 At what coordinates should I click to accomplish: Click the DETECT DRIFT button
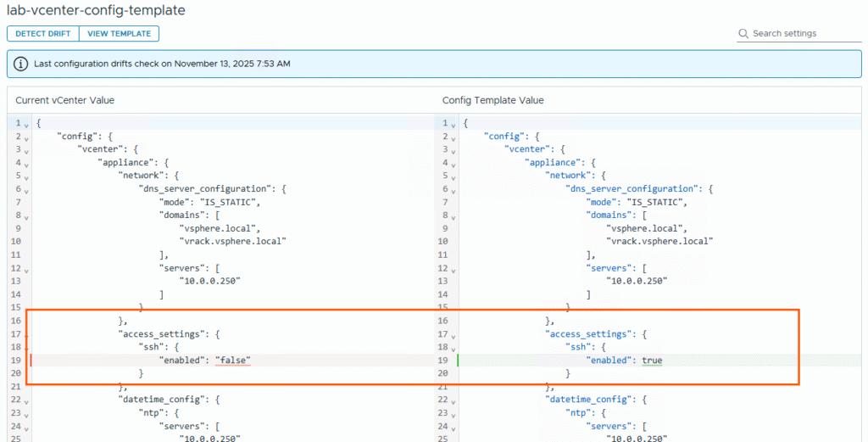(42, 34)
